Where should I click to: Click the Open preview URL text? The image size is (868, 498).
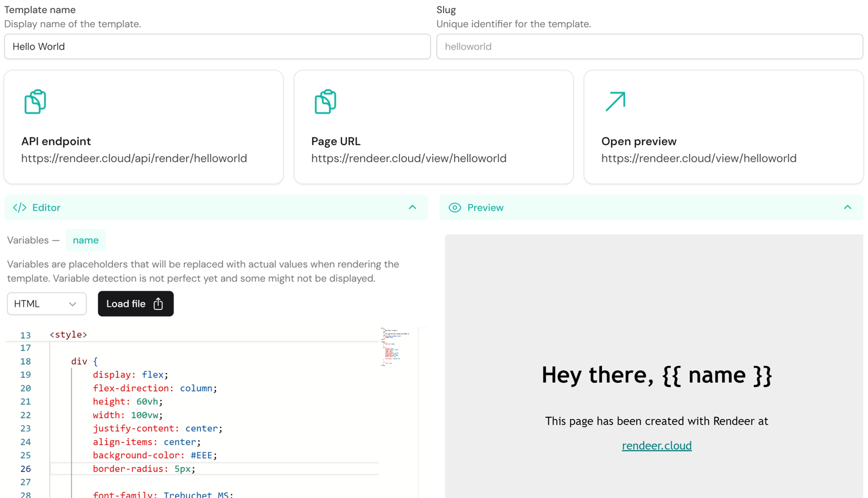point(698,158)
